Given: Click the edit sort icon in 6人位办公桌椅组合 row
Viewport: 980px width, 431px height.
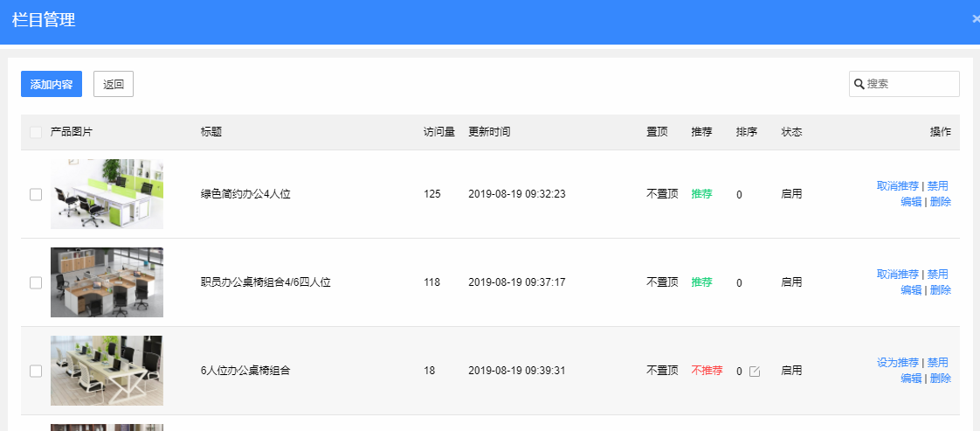Looking at the screenshot, I should click(x=755, y=371).
